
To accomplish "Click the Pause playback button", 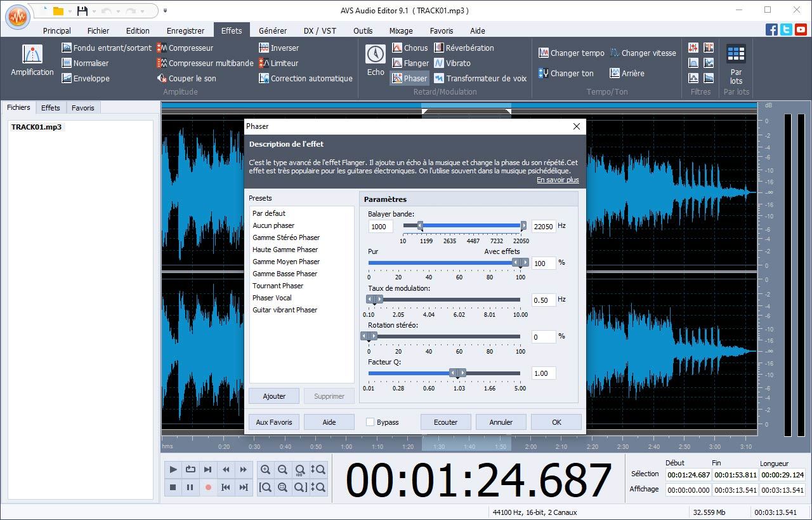I will coord(190,488).
